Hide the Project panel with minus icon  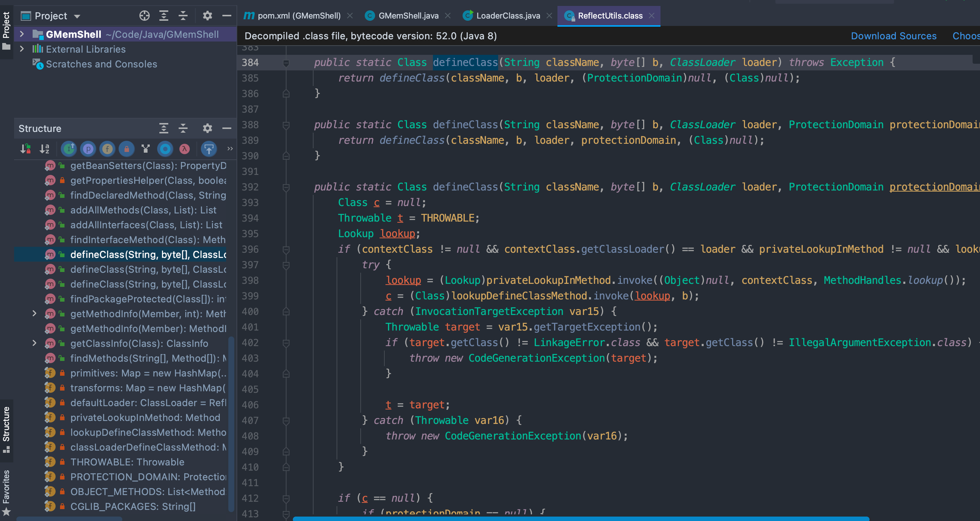pos(227,16)
